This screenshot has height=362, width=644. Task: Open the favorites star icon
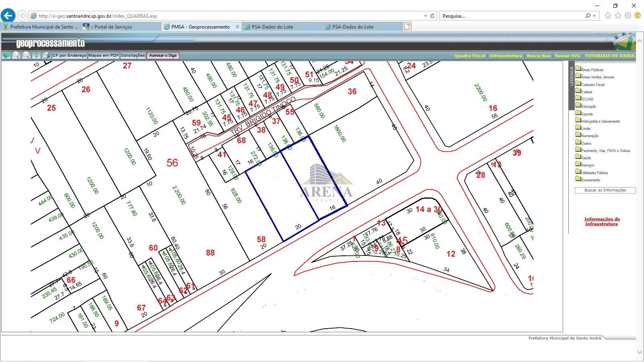click(618, 16)
